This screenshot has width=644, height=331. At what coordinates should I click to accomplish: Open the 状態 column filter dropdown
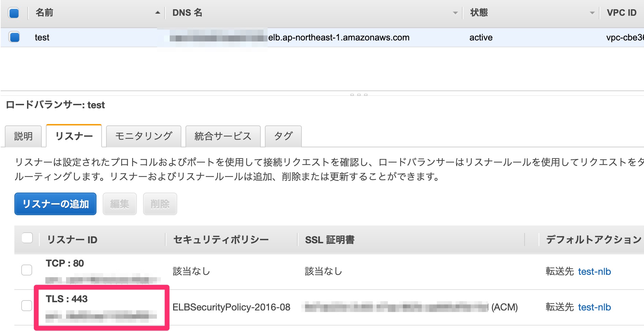(x=592, y=13)
